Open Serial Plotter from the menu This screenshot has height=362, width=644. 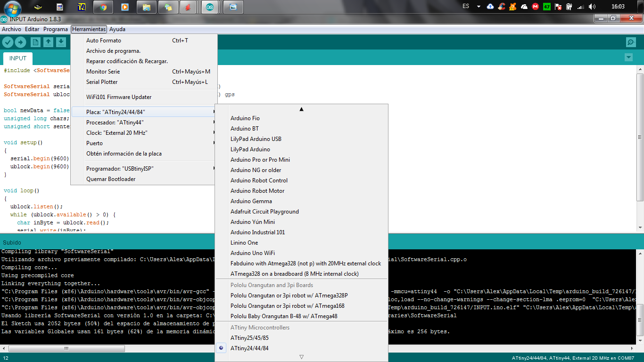point(144,82)
